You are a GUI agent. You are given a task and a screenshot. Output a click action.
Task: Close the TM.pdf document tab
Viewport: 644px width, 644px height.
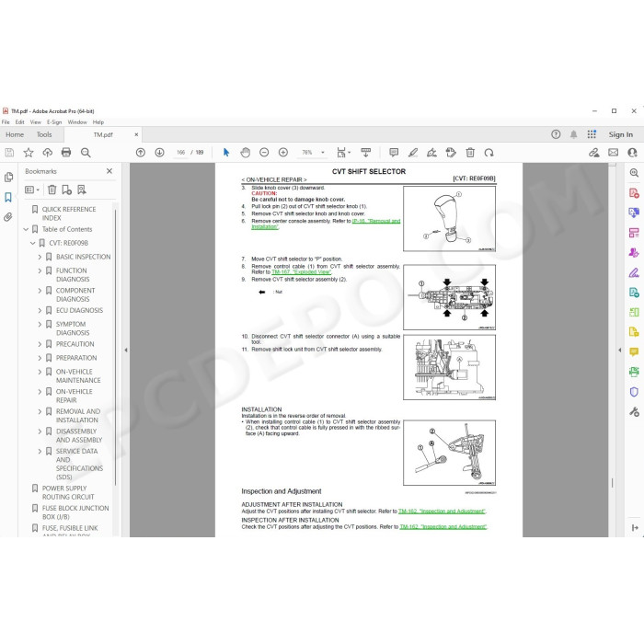[x=136, y=134]
